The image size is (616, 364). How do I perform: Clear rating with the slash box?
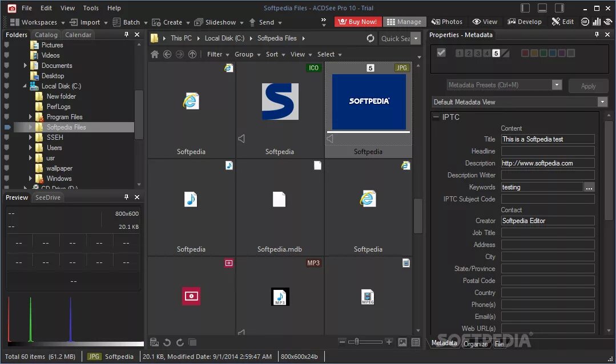(x=506, y=53)
